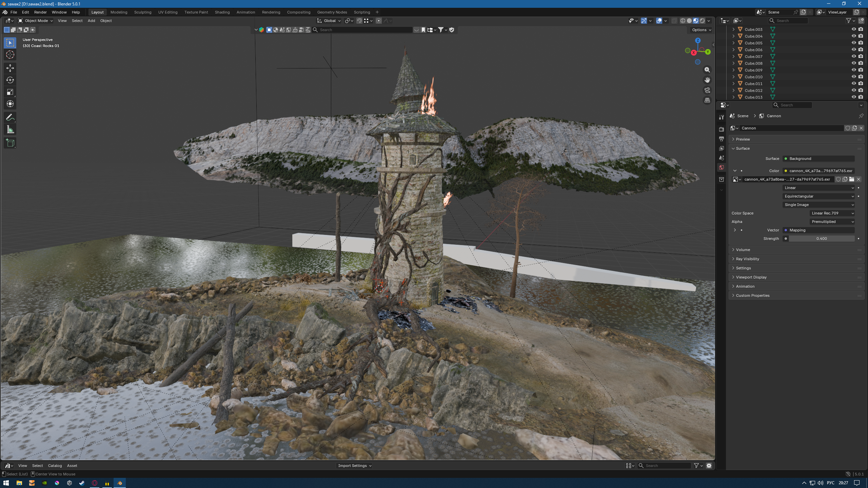Select the Move tool in the left toolbar
This screenshot has height=488, width=868.
pyautogui.click(x=10, y=68)
